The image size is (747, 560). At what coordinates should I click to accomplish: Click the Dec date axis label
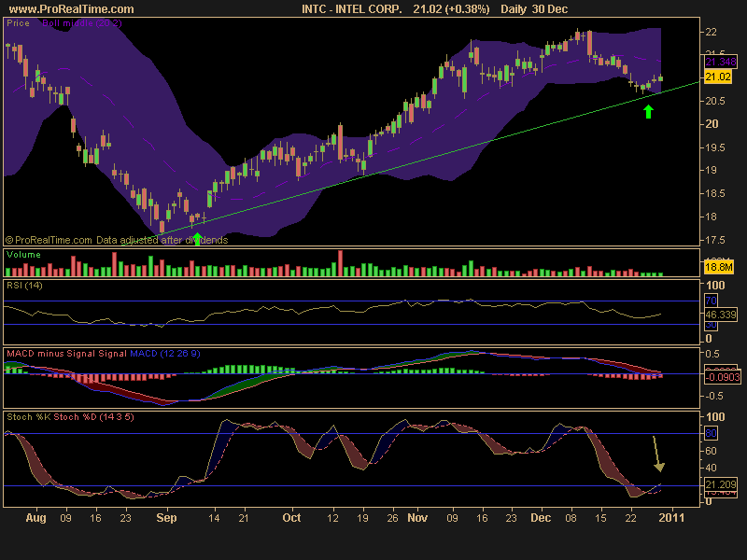point(541,518)
